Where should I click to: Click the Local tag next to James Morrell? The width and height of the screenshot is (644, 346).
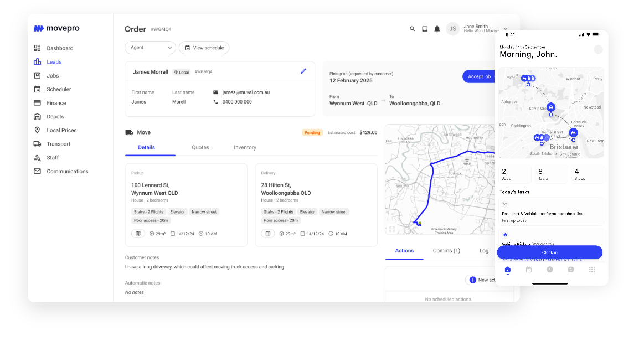pyautogui.click(x=182, y=72)
